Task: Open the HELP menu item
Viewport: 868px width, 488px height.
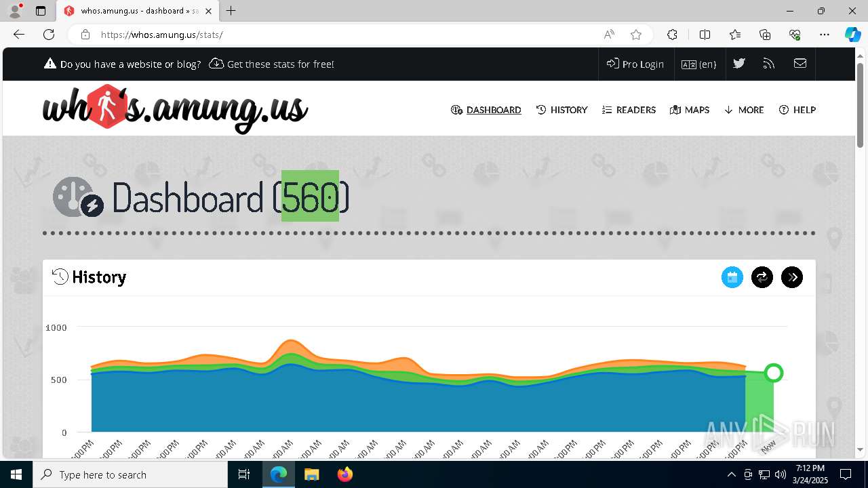Action: 797,110
